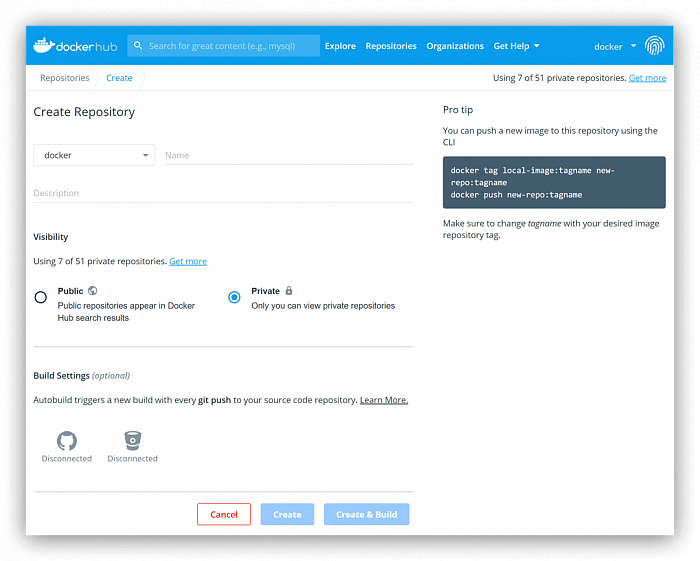
Task: Click the Docker Hub search box
Action: [x=224, y=46]
